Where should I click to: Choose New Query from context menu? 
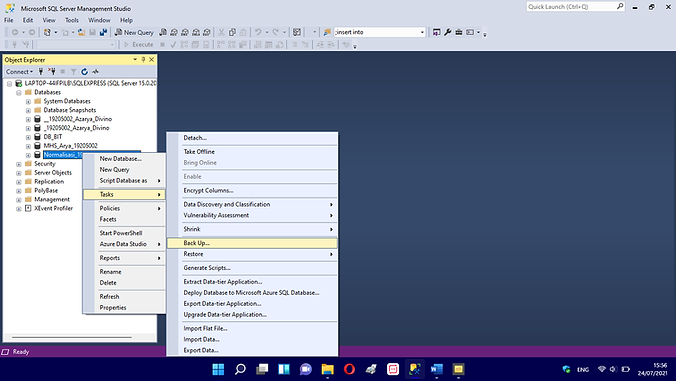pos(124,169)
